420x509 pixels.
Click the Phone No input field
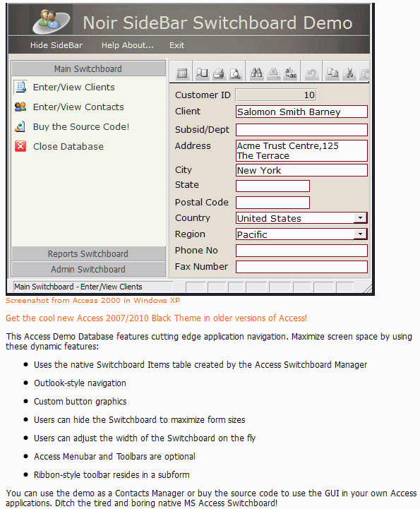301,251
